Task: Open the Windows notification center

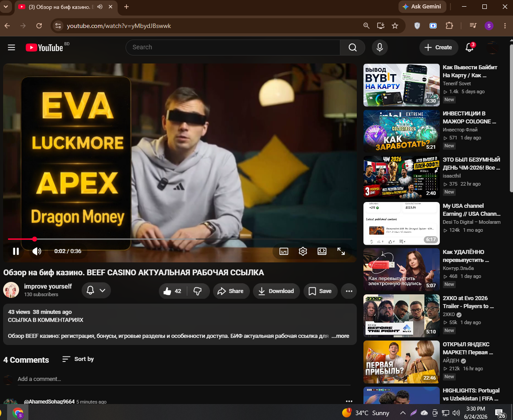Action: pos(500,413)
